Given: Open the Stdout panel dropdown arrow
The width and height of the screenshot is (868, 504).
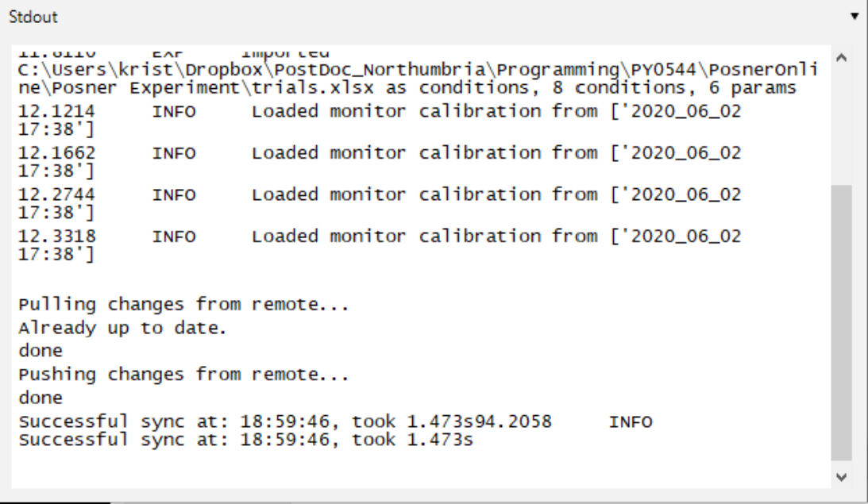Looking at the screenshot, I should [854, 16].
